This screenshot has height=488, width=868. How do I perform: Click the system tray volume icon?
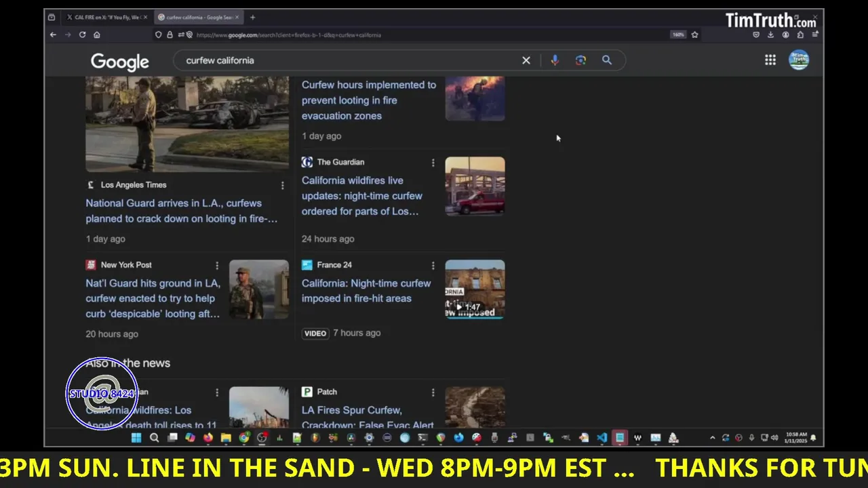(774, 438)
